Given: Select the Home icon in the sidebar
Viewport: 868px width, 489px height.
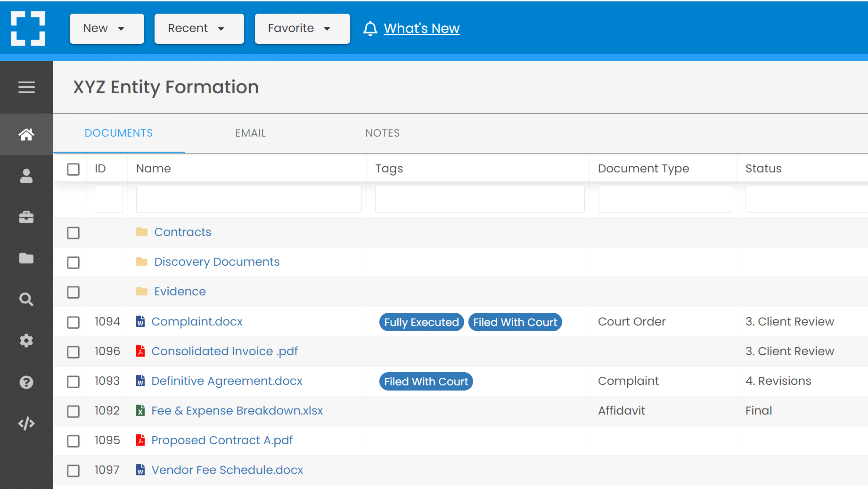Looking at the screenshot, I should pyautogui.click(x=26, y=134).
